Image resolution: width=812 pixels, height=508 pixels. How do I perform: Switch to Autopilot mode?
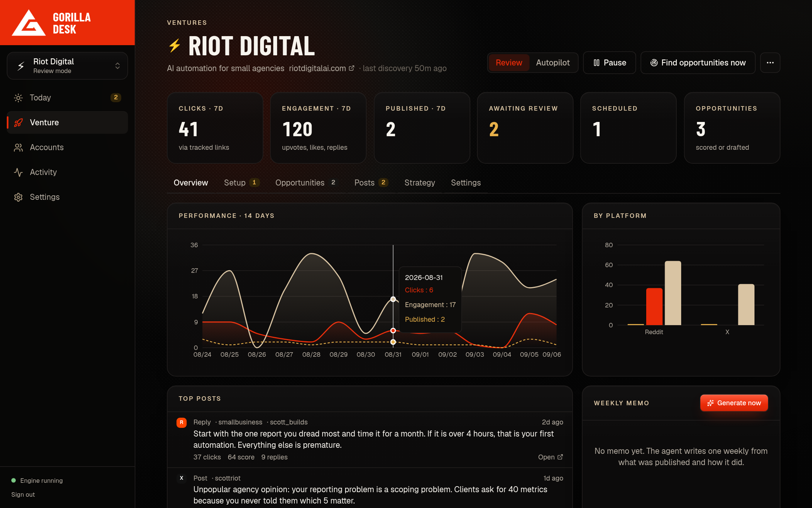(x=553, y=62)
